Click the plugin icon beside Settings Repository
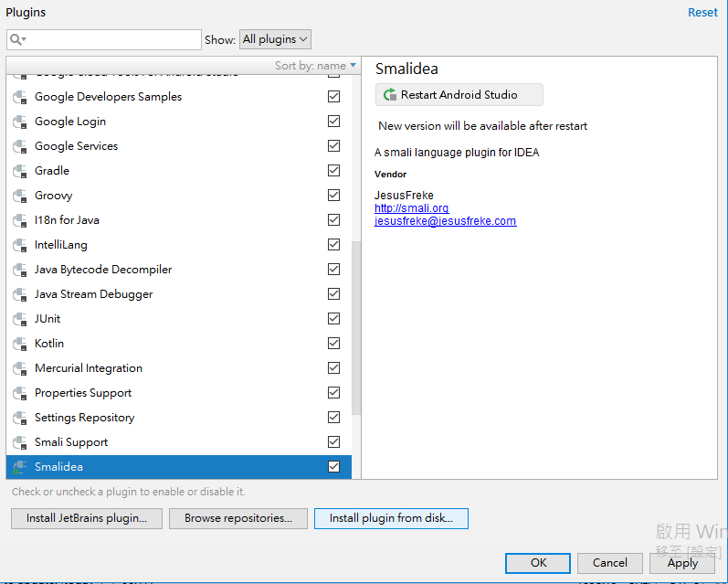 pyautogui.click(x=20, y=417)
